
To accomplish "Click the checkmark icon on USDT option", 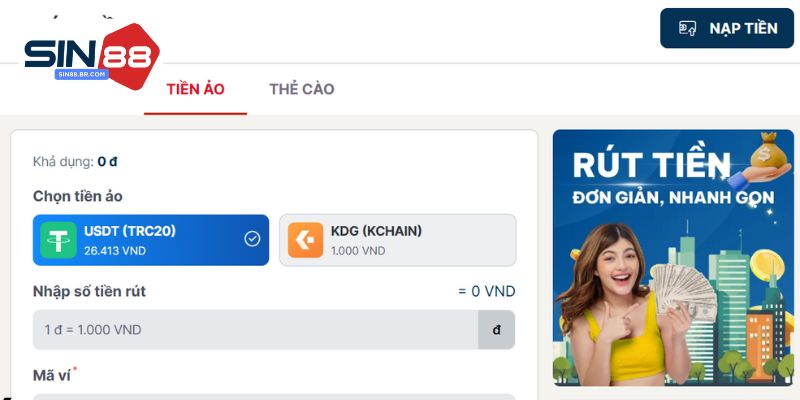I will click(x=252, y=239).
